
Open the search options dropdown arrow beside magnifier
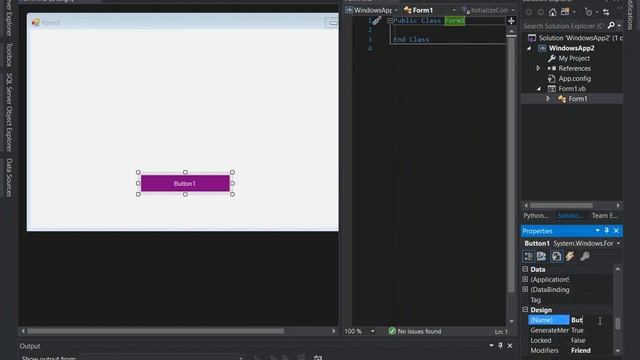click(x=619, y=26)
